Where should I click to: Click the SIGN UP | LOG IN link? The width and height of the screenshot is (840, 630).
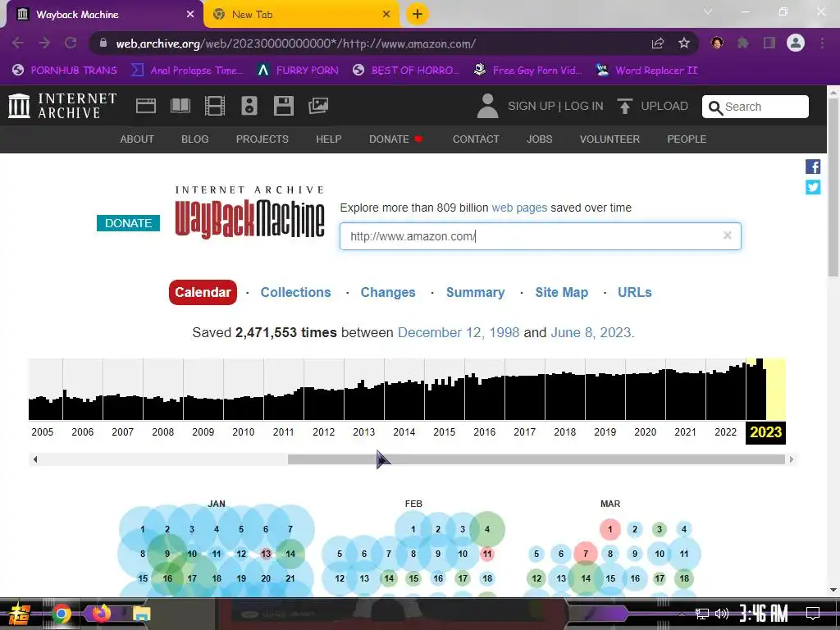coord(555,106)
